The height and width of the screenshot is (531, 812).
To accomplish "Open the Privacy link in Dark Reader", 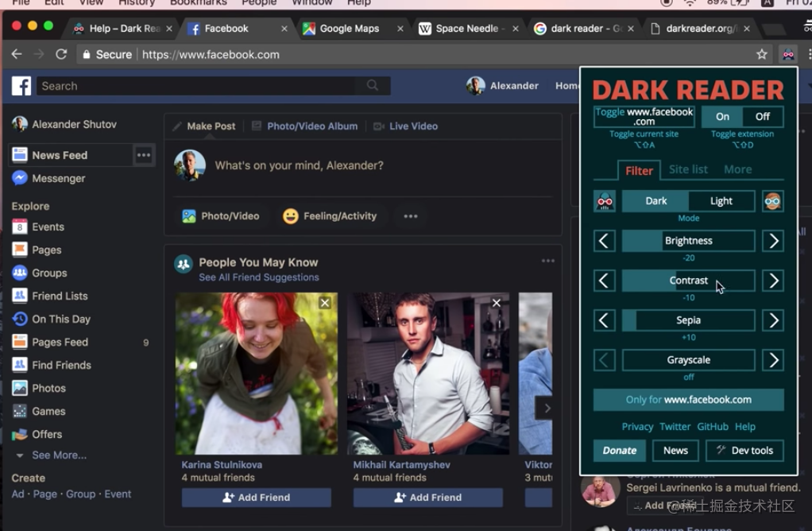I will coord(637,427).
